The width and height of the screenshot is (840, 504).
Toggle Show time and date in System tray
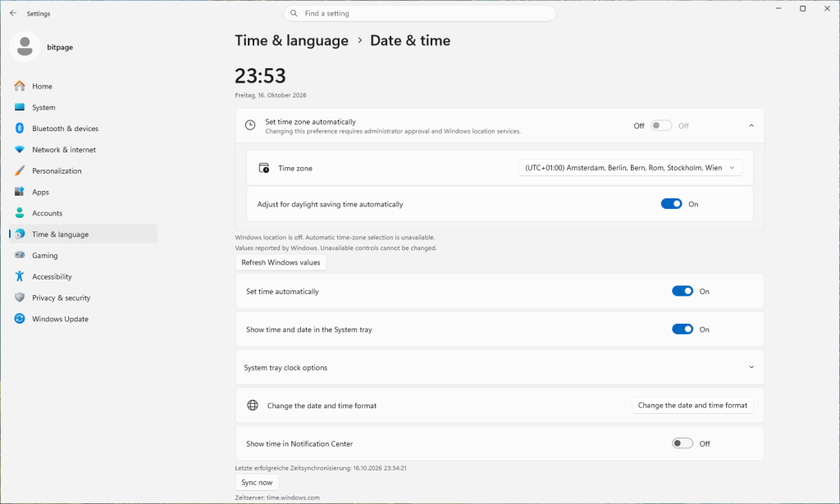point(682,329)
